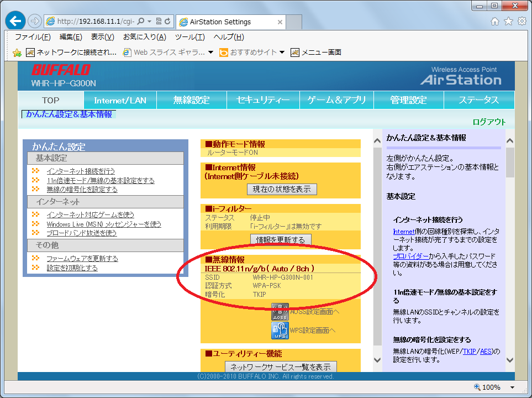The width and height of the screenshot is (532, 398).
Task: Expand the Web スライス ギャラリー dropdown
Action: click(x=210, y=53)
